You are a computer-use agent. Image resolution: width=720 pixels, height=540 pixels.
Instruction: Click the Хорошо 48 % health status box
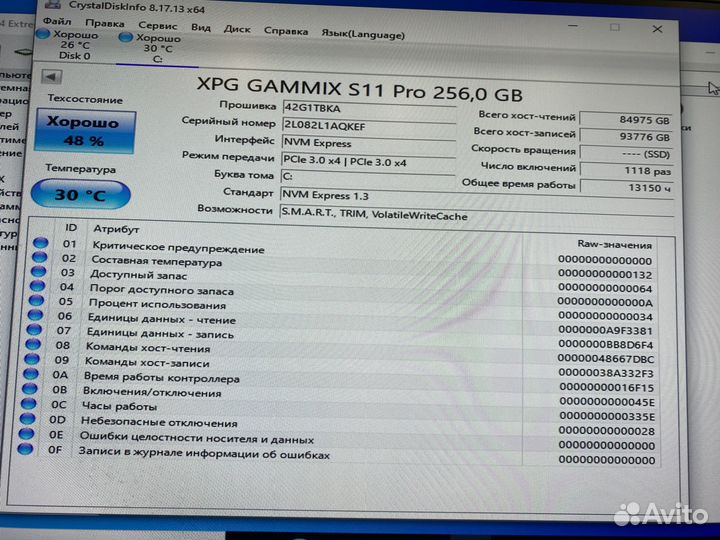pos(84,131)
